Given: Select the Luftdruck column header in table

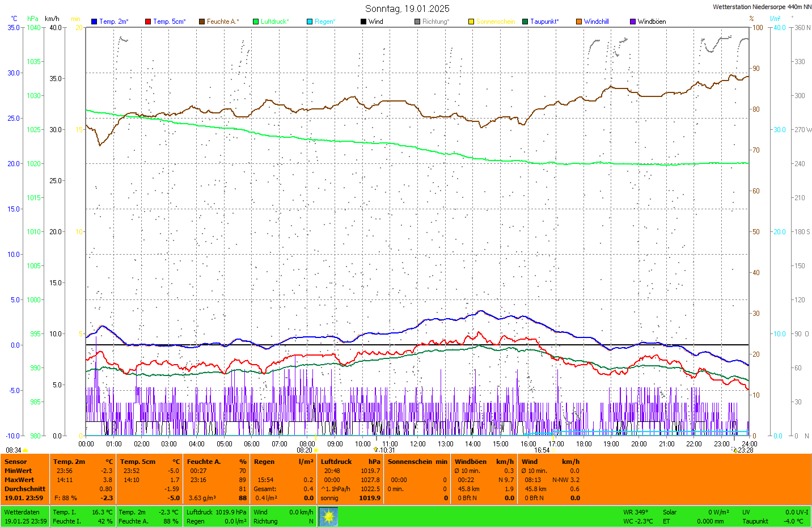Looking at the screenshot, I should click(336, 462).
